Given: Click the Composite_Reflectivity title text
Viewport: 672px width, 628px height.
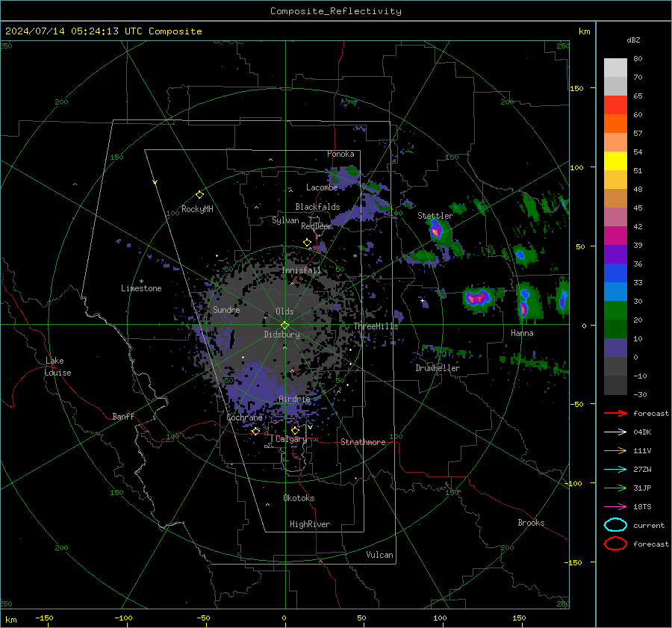Looking at the screenshot, I should [336, 11].
